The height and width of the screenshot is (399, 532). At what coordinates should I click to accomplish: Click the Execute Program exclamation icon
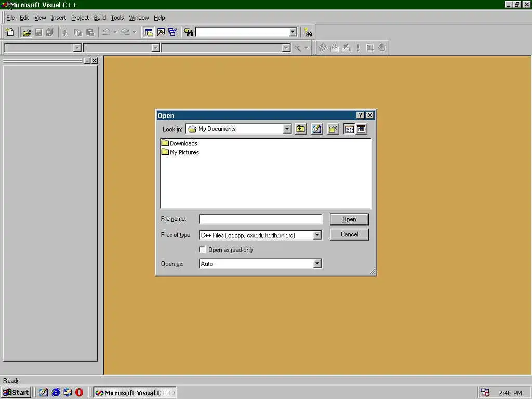[358, 47]
